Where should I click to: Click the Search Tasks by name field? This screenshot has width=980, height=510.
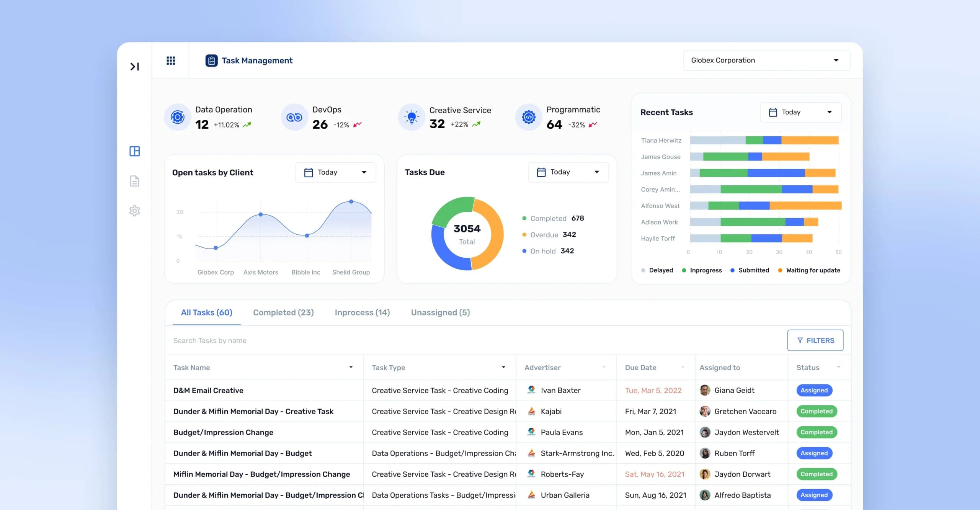coord(475,340)
